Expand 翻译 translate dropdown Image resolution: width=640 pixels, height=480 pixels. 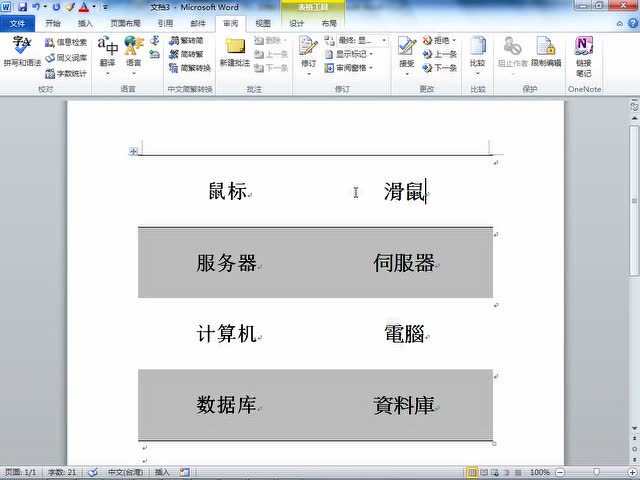107,74
